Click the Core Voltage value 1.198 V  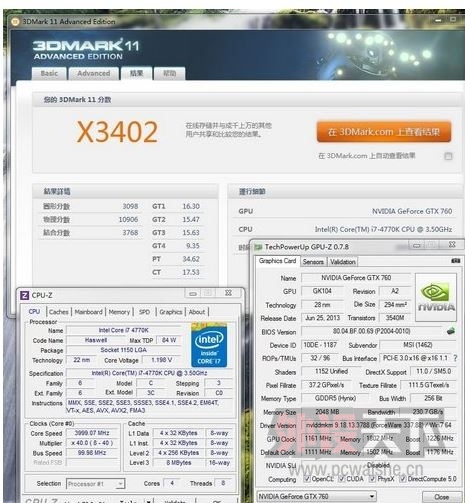coord(161,360)
